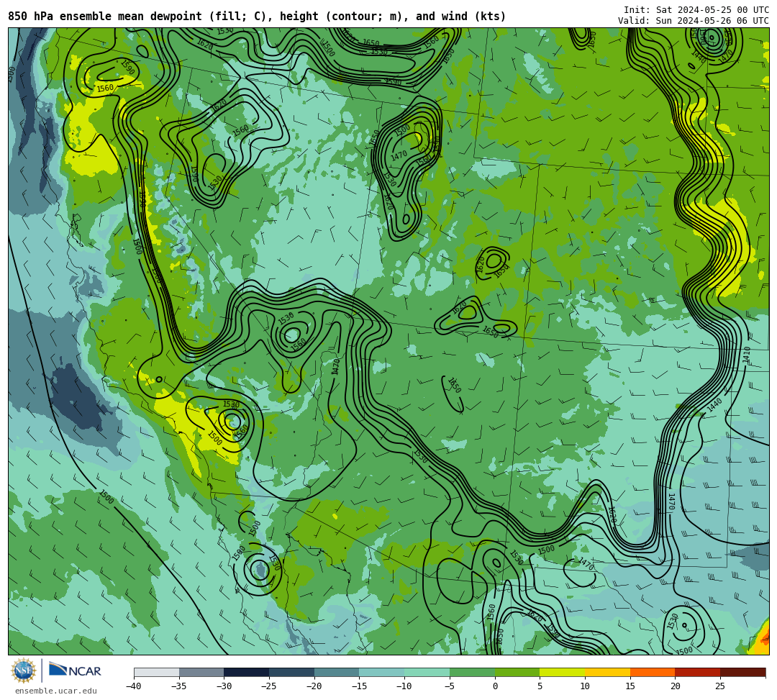Viewport: 777px width, 700px height.
Task: Click the 15 colorbar tick label
Action: coord(630,686)
